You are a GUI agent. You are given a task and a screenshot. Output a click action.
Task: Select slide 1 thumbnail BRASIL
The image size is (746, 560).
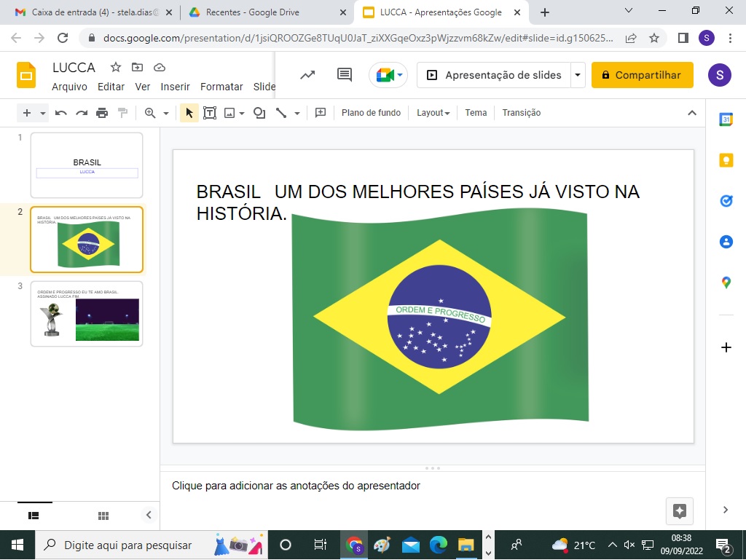[87, 165]
